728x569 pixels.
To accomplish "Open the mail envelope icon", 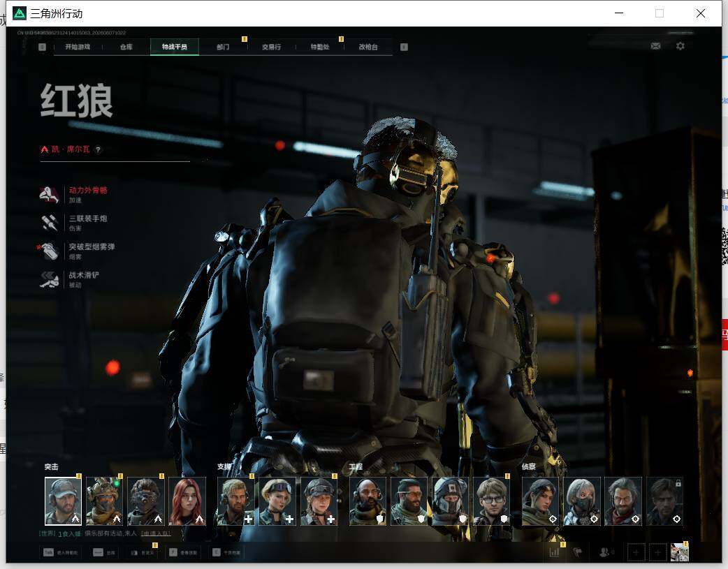I will click(x=655, y=46).
